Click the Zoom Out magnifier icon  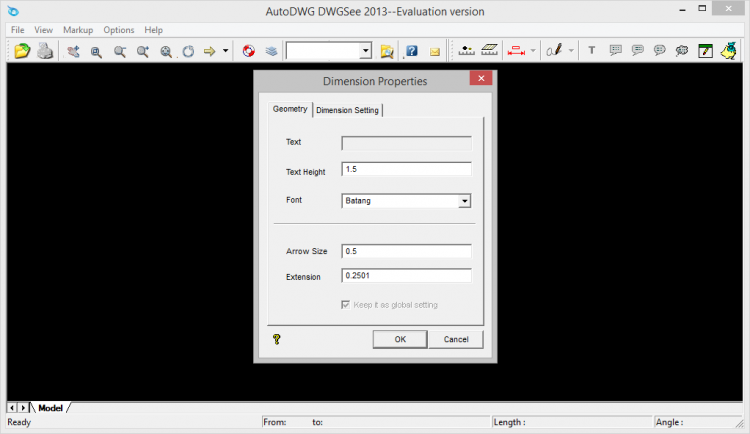click(x=120, y=51)
